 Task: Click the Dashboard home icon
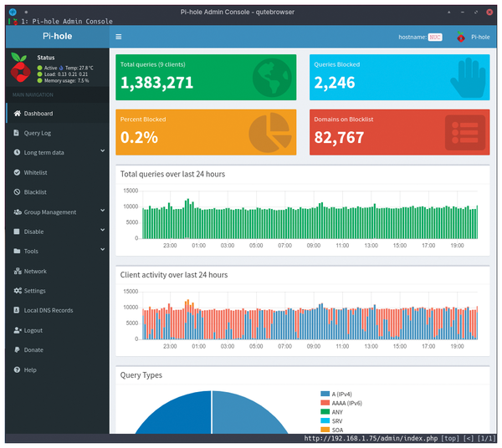tap(18, 113)
